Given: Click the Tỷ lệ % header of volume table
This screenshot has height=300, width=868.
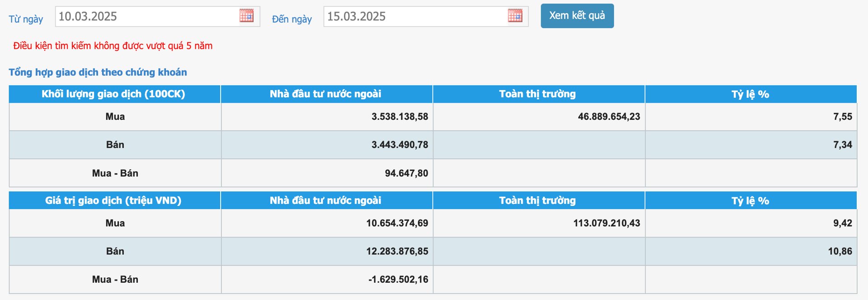Looking at the screenshot, I should pyautogui.click(x=751, y=95).
